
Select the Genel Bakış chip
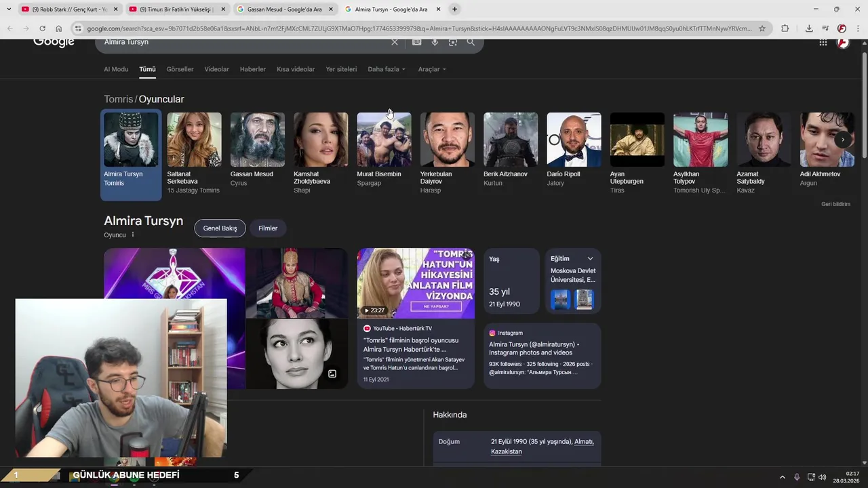point(220,228)
